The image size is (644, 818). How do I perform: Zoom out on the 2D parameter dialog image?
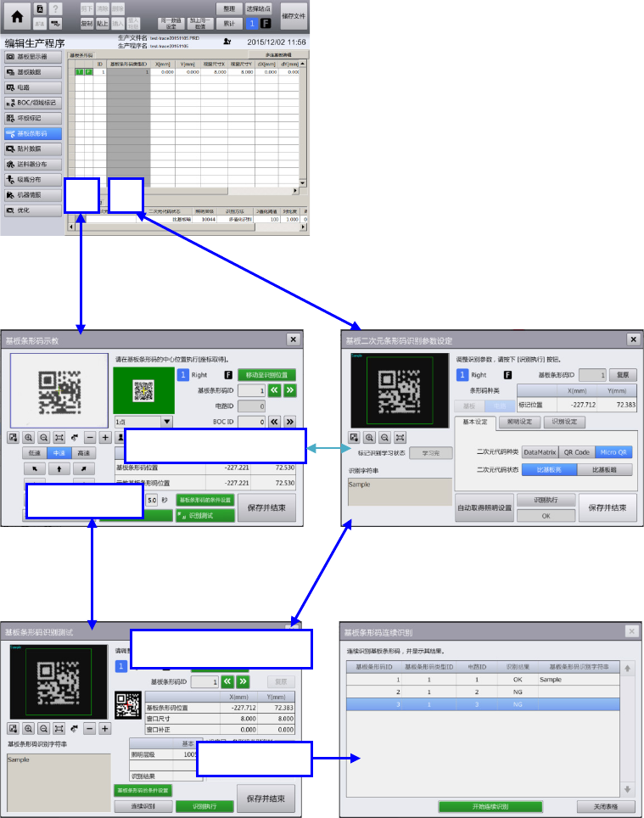tap(384, 438)
